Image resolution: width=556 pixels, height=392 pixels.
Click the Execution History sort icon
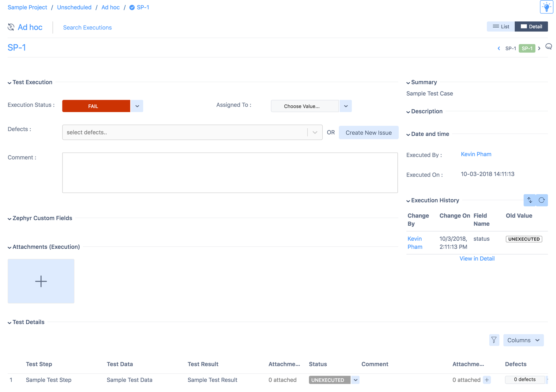(x=530, y=200)
